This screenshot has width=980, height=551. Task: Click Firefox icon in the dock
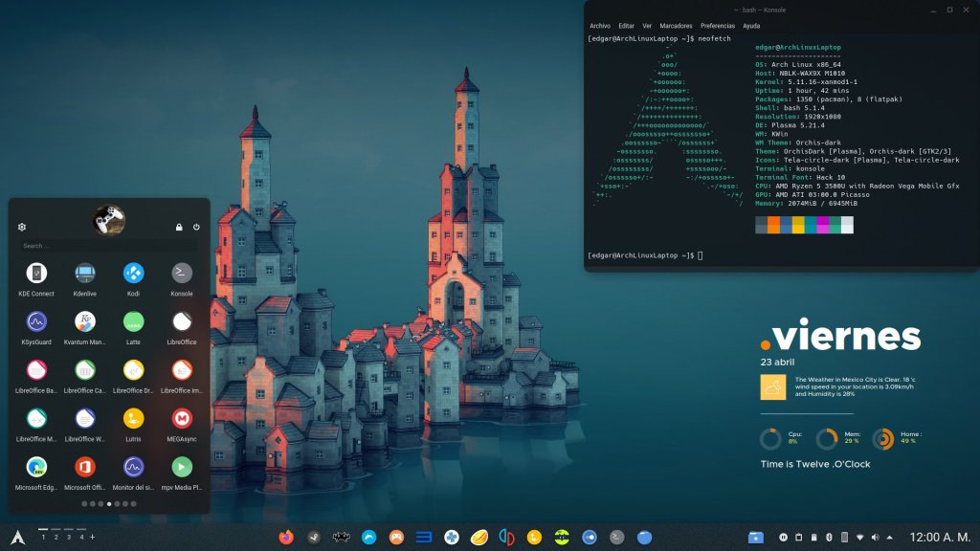tap(286, 537)
